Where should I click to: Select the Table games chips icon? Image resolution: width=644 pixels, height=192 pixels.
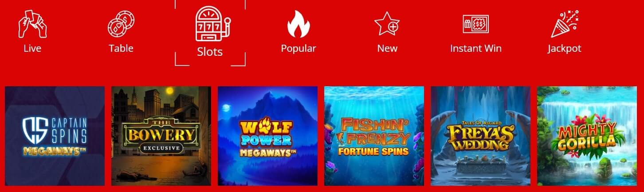tap(121, 24)
